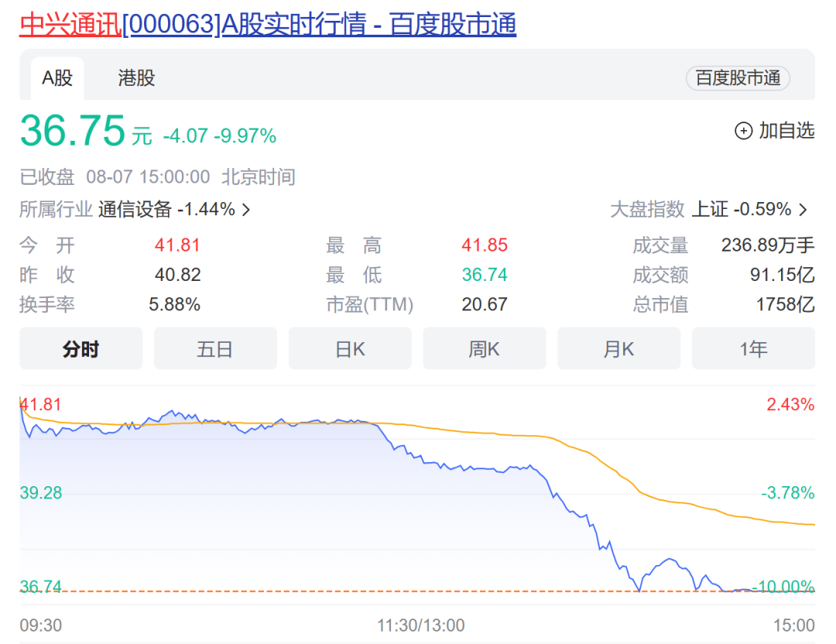Click the 百度股市通 pill button
836x644 pixels.
click(738, 78)
